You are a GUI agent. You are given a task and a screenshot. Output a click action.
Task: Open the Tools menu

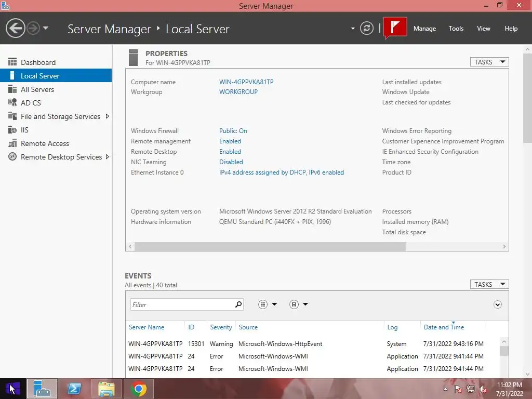456,29
